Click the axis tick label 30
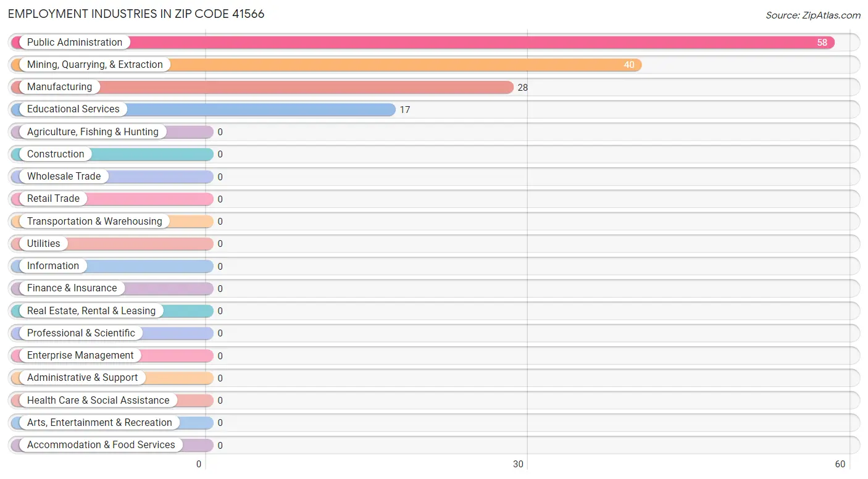 pos(519,464)
